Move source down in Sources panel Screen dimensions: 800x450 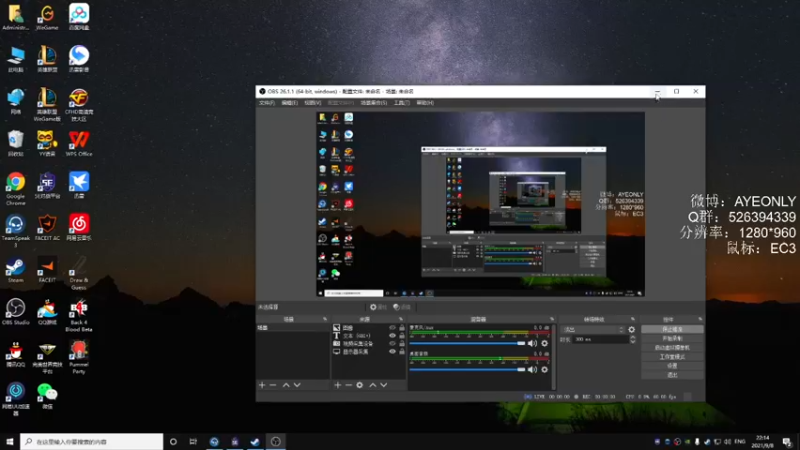[384, 385]
